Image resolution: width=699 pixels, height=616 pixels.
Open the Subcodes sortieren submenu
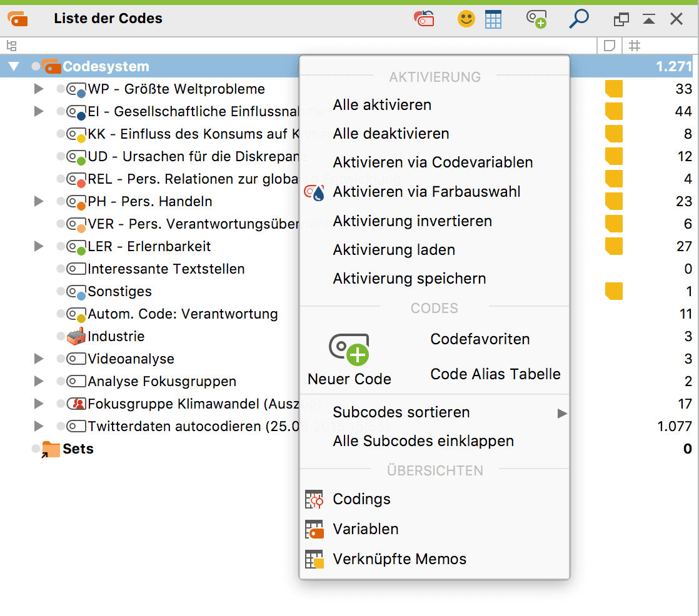(x=401, y=413)
